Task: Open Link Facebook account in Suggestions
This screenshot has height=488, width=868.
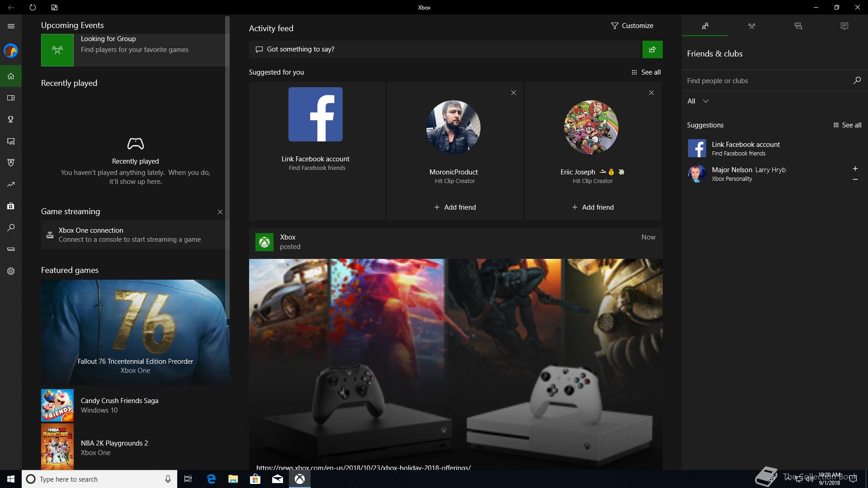Action: point(775,148)
